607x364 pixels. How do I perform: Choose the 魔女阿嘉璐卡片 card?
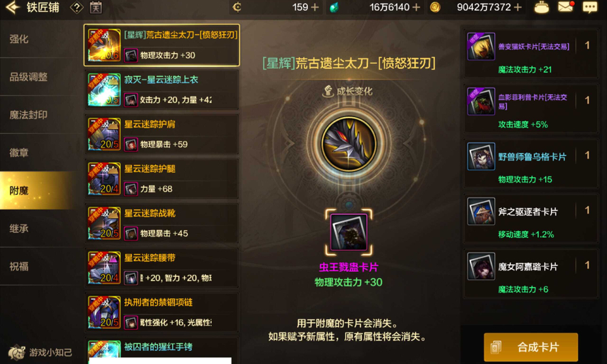(531, 274)
